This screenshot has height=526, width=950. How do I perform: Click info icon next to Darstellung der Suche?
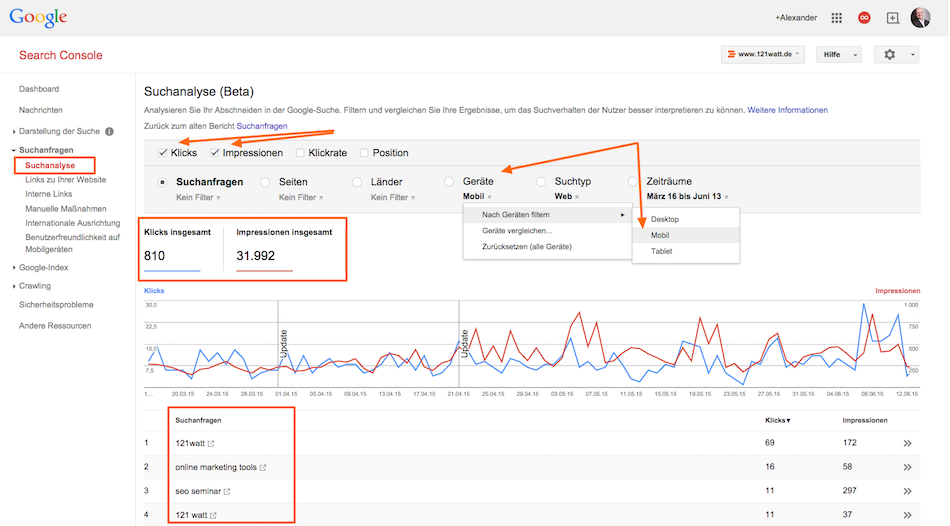[x=110, y=132]
